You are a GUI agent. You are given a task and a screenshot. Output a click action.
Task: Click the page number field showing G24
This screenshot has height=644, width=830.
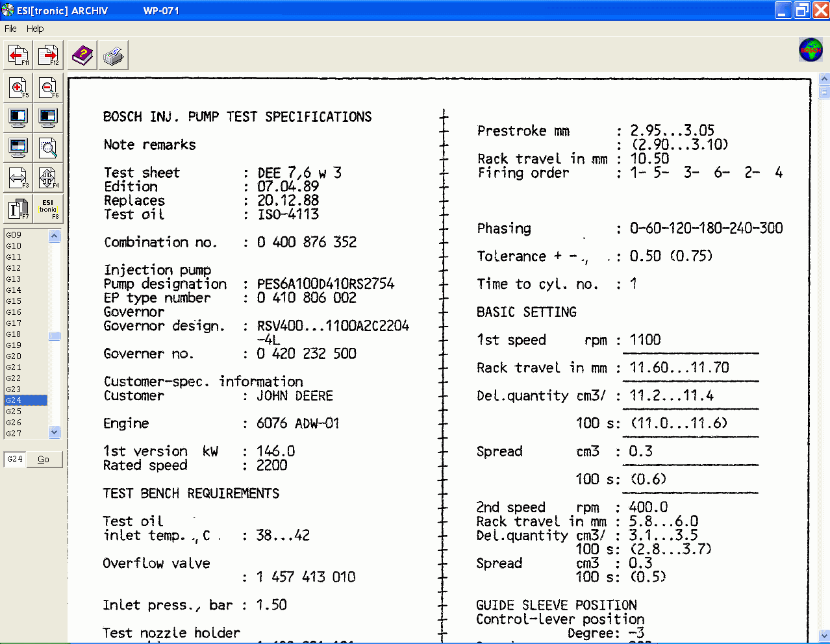[14, 459]
